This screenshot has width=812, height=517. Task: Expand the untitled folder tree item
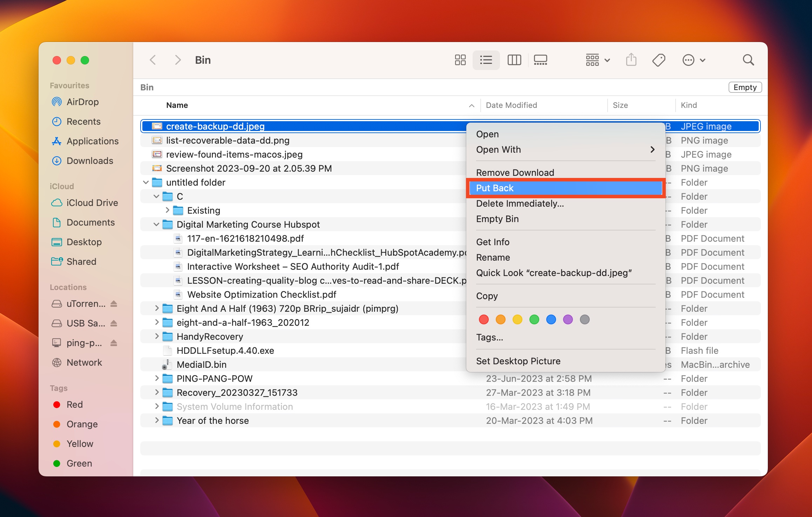point(147,181)
